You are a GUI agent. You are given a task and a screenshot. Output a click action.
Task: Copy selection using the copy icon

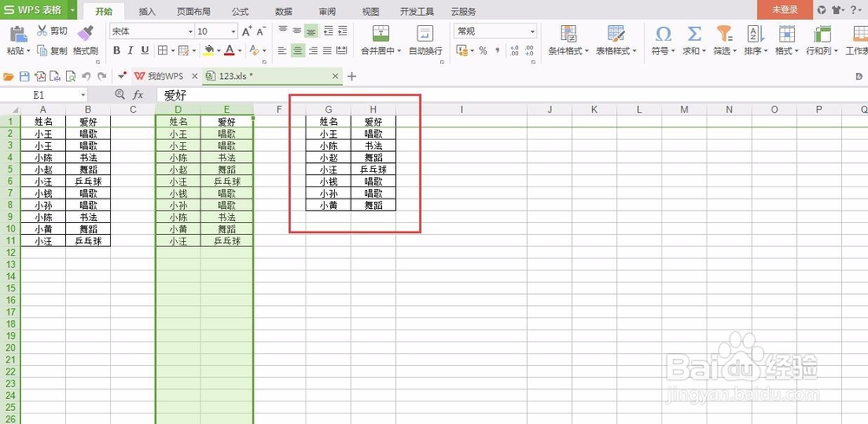(x=42, y=50)
